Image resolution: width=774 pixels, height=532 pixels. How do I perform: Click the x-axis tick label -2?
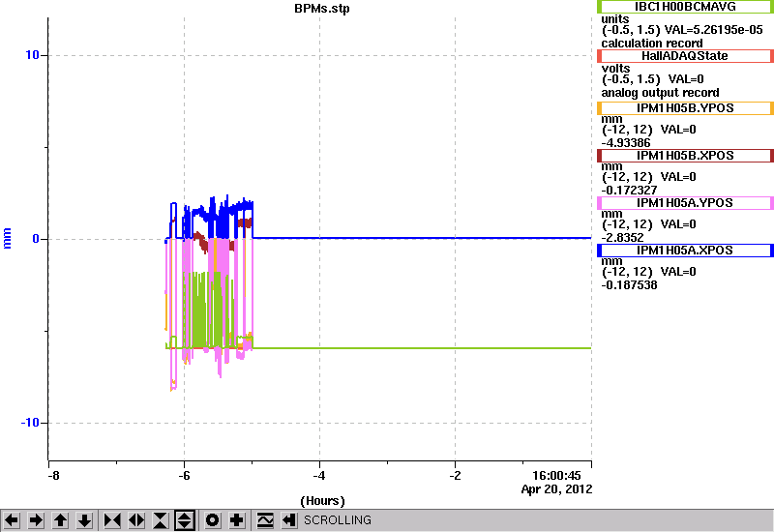[x=455, y=476]
